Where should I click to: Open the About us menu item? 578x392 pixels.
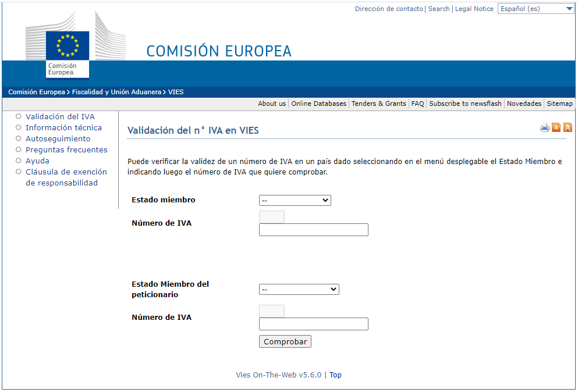[272, 104]
